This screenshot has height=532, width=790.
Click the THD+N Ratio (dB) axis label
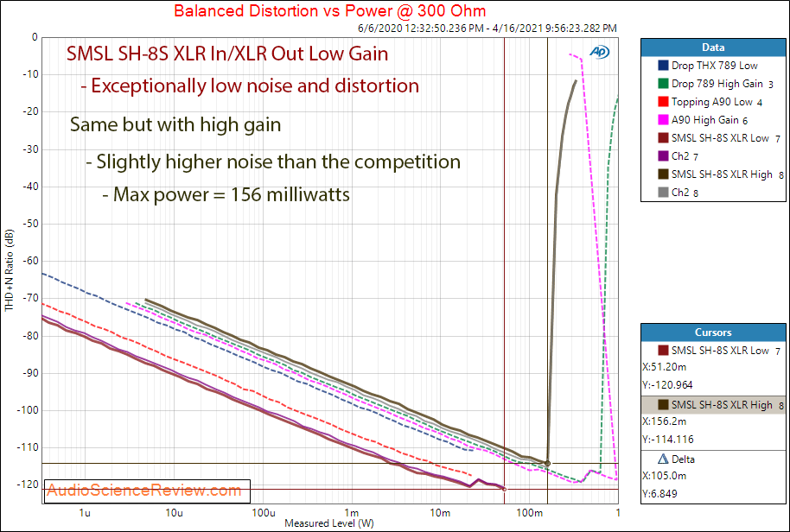(9, 270)
